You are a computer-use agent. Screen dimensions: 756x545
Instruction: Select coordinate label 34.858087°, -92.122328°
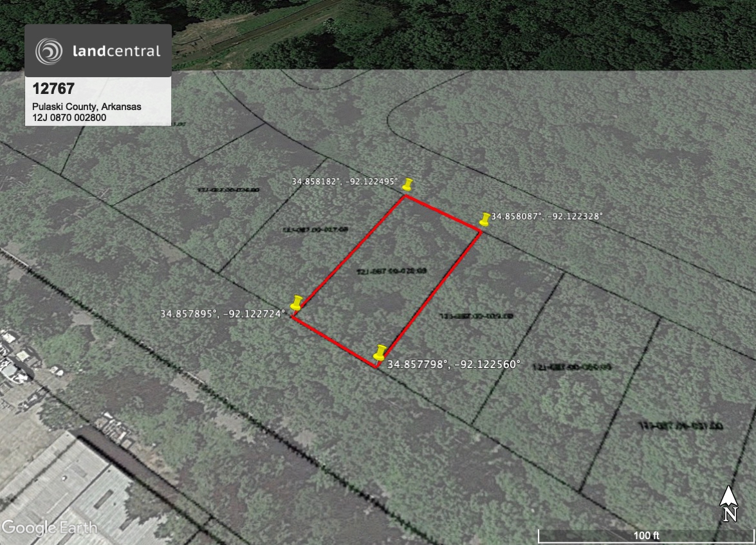[547, 217]
